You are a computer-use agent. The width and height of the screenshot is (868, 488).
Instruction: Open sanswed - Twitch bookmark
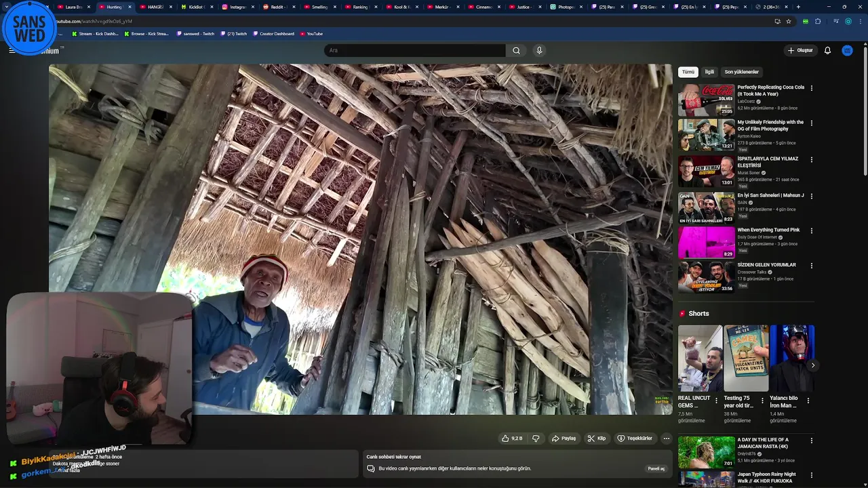pos(195,33)
